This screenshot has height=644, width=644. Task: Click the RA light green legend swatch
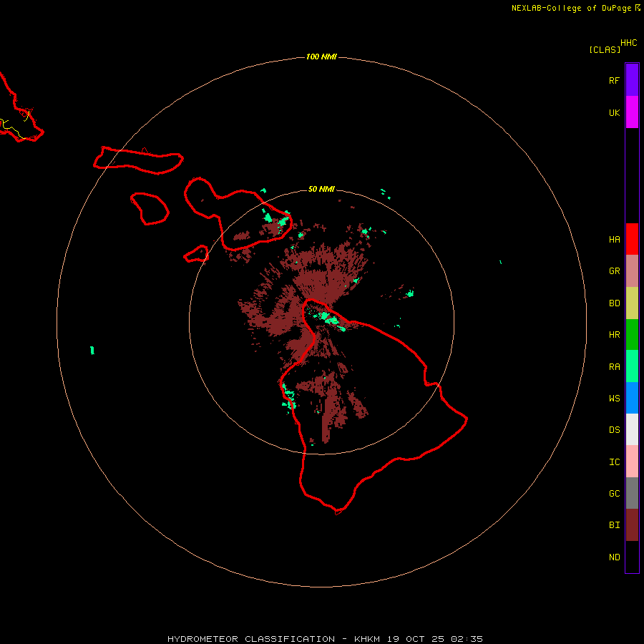point(632,366)
